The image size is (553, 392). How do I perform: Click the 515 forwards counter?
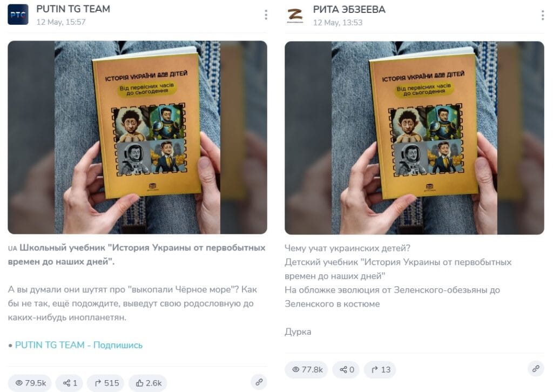tap(106, 383)
